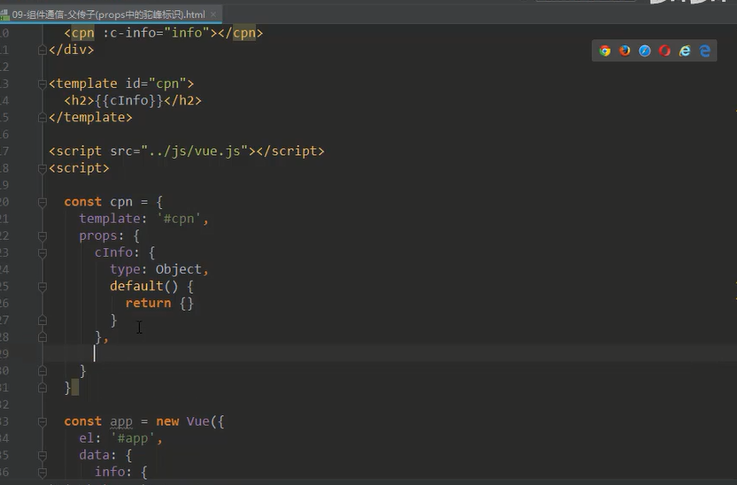Open preview in Firefox browser
The image size is (737, 485).
click(625, 51)
